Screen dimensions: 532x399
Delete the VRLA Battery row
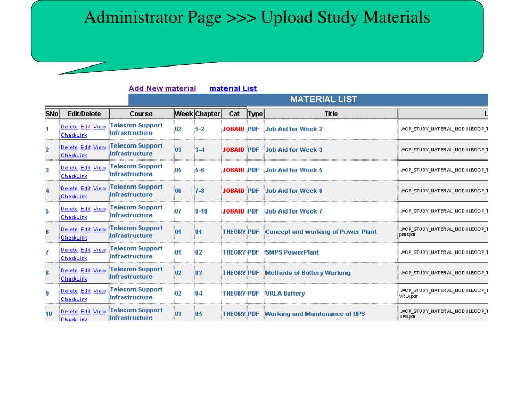[x=69, y=291]
